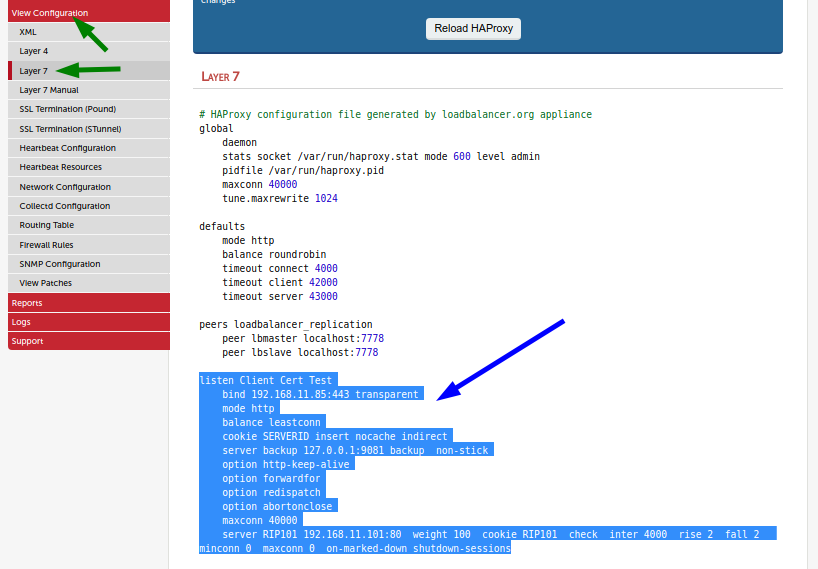The height and width of the screenshot is (569, 818).
Task: Click the 'option redispatch' line
Action: pos(271,493)
